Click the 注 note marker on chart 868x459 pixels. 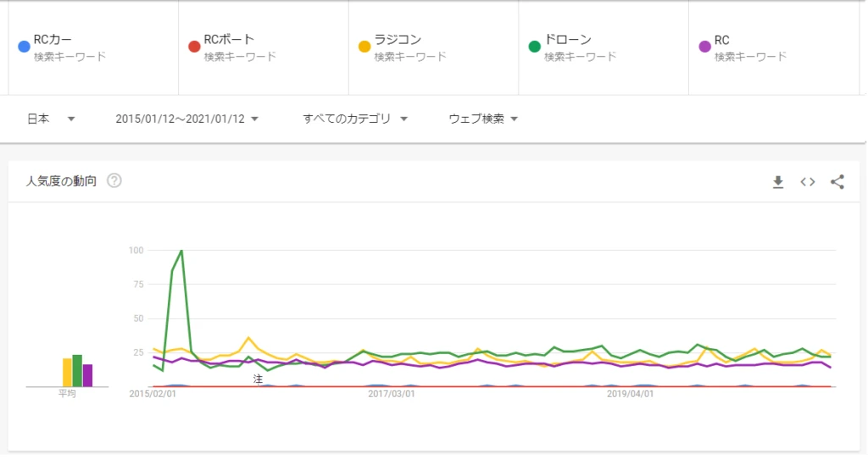coord(258,379)
